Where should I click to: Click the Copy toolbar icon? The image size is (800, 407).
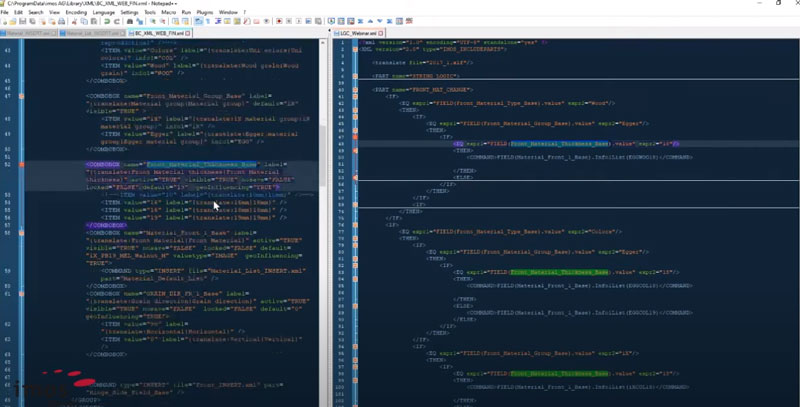point(84,21)
